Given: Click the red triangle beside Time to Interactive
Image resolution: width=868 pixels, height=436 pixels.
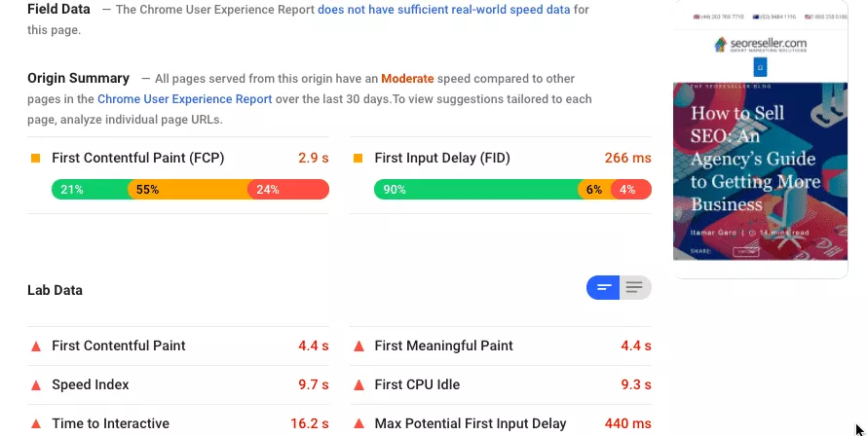Looking at the screenshot, I should coord(36,423).
